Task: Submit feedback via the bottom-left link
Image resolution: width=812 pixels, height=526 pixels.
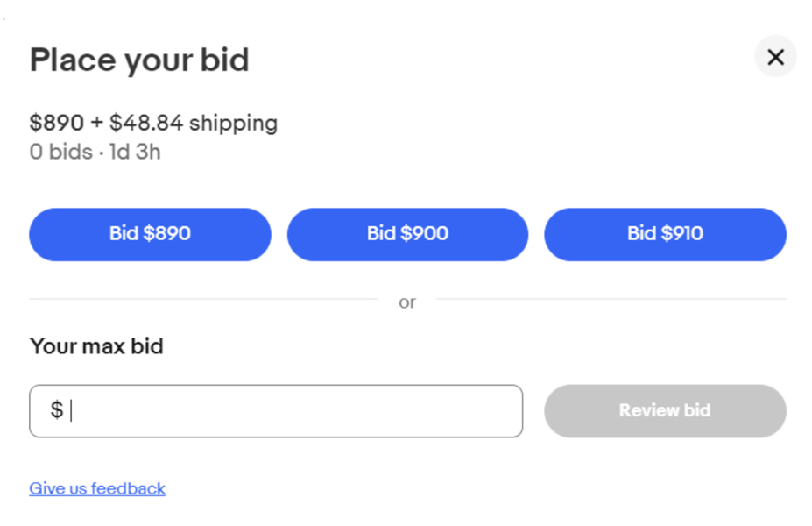Action: pyautogui.click(x=97, y=488)
